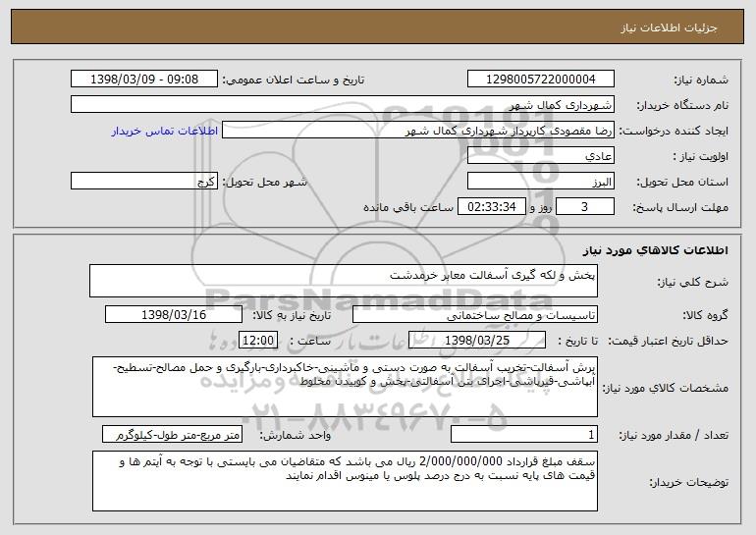Click the label واحد شمارش
This screenshot has height=535, width=756.
[296, 435]
